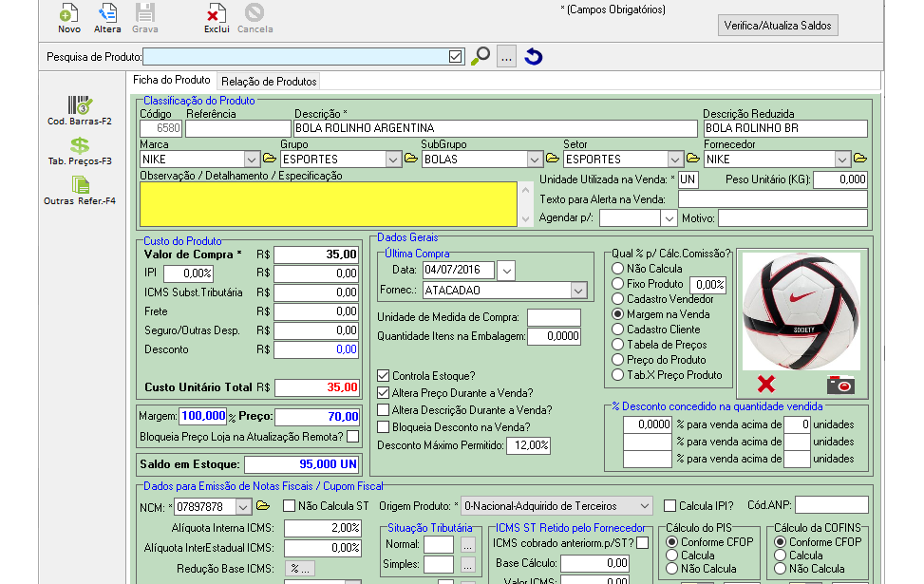Open Tab. Preços-F3 price table icon
Image resolution: width=924 pixels, height=584 pixels.
point(80,145)
